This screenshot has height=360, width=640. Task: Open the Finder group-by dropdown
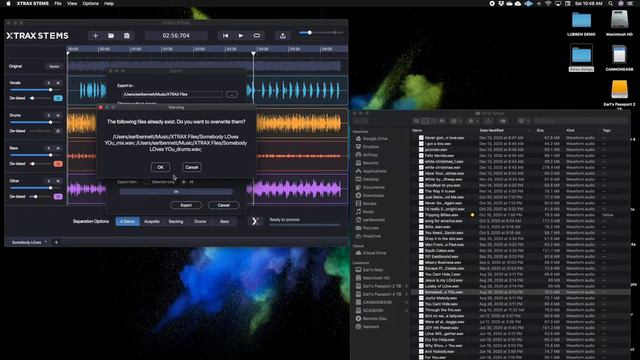[x=456, y=121]
